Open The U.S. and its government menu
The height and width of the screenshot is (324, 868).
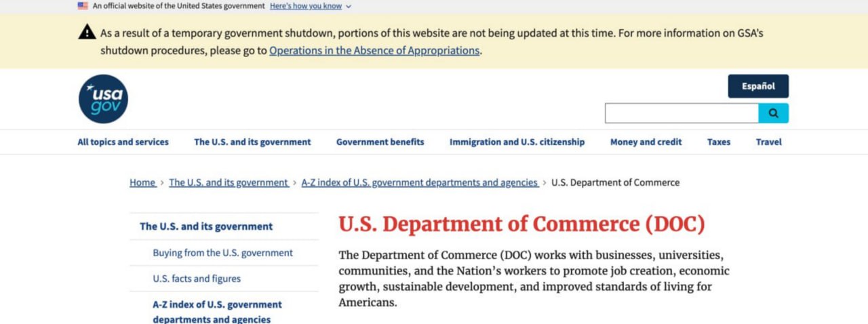[252, 142]
